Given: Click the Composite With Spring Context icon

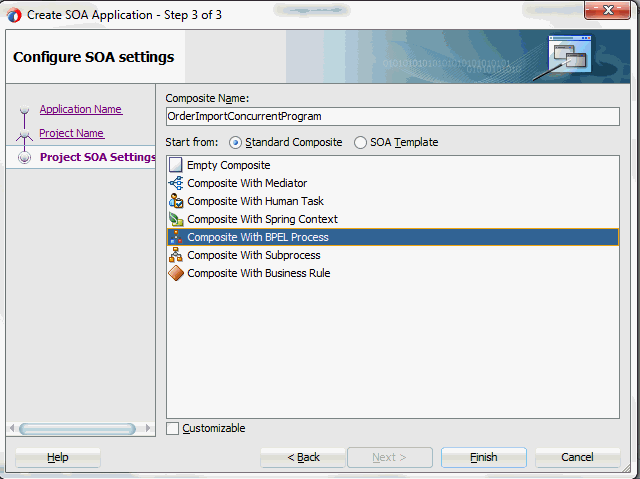Looking at the screenshot, I should pyautogui.click(x=176, y=219).
